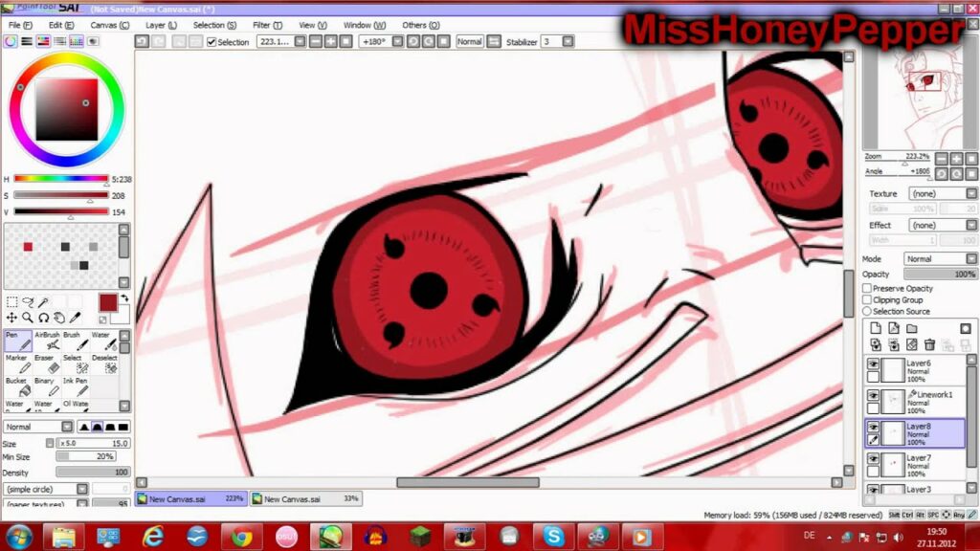The image size is (980, 551).
Task: Select the Eraser tool
Action: point(45,364)
